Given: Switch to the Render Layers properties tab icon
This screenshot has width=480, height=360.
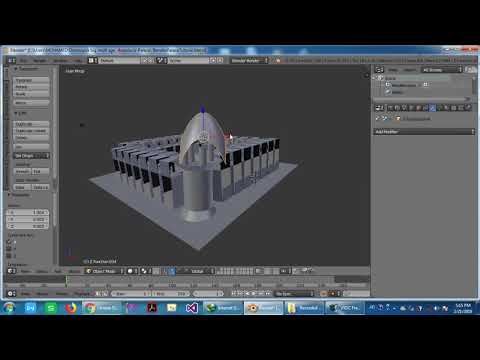Looking at the screenshot, I should tap(397, 108).
